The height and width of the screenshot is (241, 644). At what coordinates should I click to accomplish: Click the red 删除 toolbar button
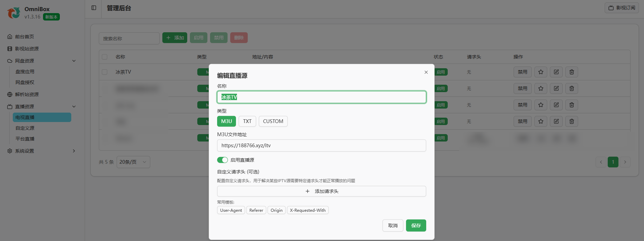239,38
